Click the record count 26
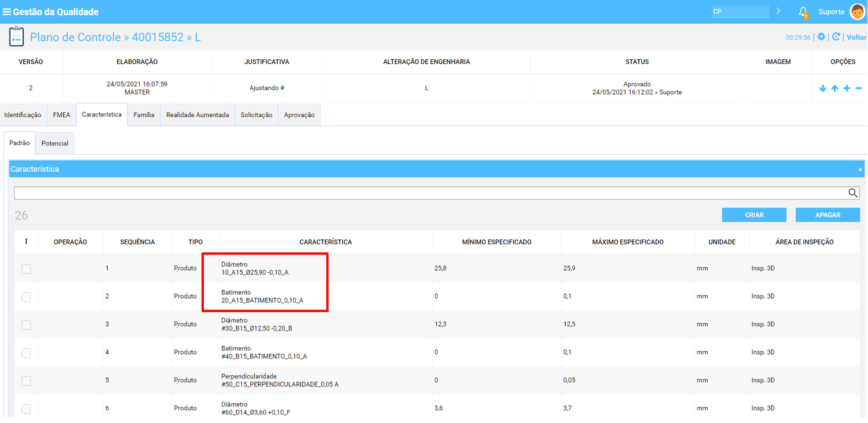868x423 pixels. tap(21, 216)
